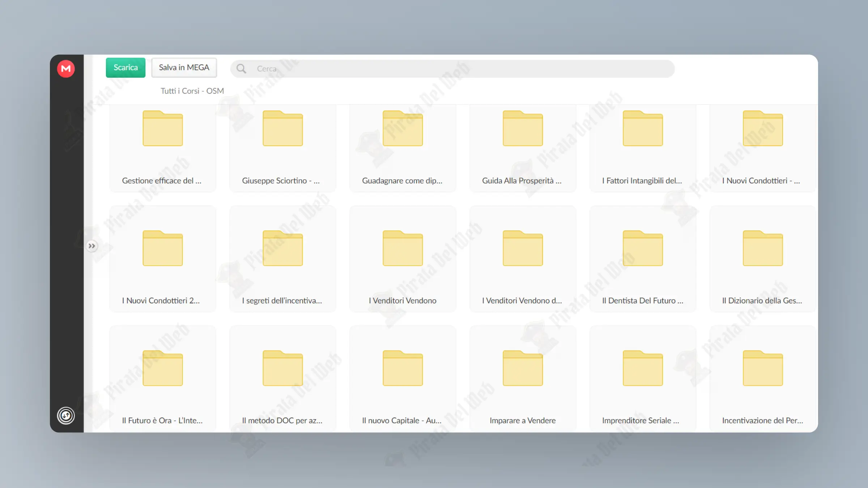Click the Tutti i Corsi - OSM breadcrumb
Viewport: 868px width, 488px height.
tap(192, 91)
